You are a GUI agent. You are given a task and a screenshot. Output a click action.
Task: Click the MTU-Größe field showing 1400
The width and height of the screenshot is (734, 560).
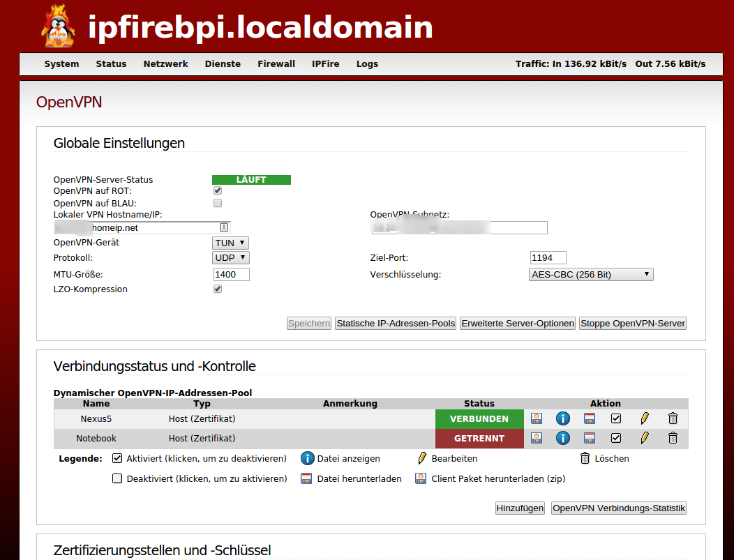(231, 274)
